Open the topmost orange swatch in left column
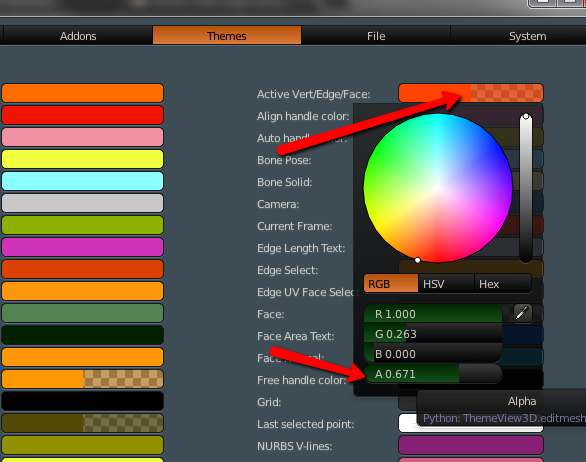This screenshot has height=462, width=586. click(x=83, y=93)
